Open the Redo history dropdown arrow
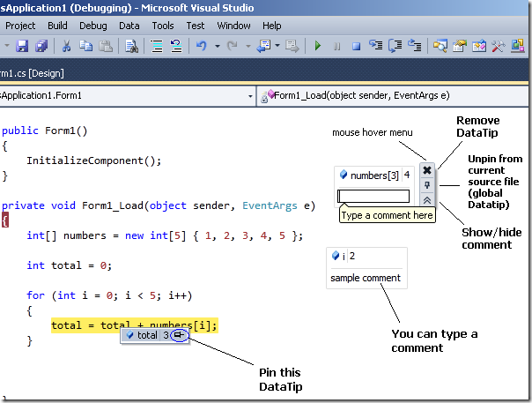This screenshot has height=403, width=532. 248,46
